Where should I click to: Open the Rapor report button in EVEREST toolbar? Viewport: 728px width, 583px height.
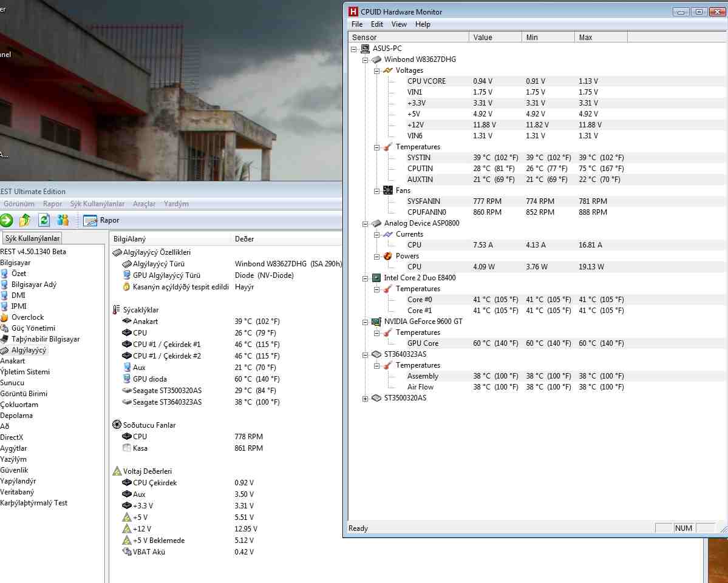point(101,220)
